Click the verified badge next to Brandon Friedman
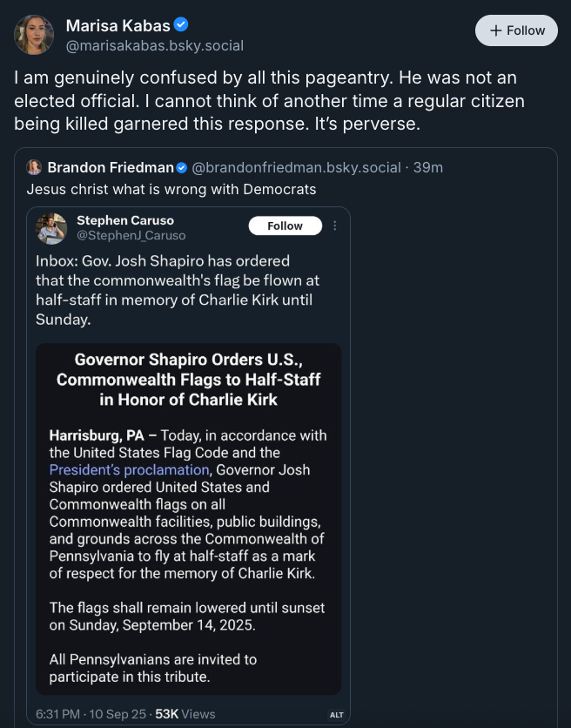 [182, 167]
